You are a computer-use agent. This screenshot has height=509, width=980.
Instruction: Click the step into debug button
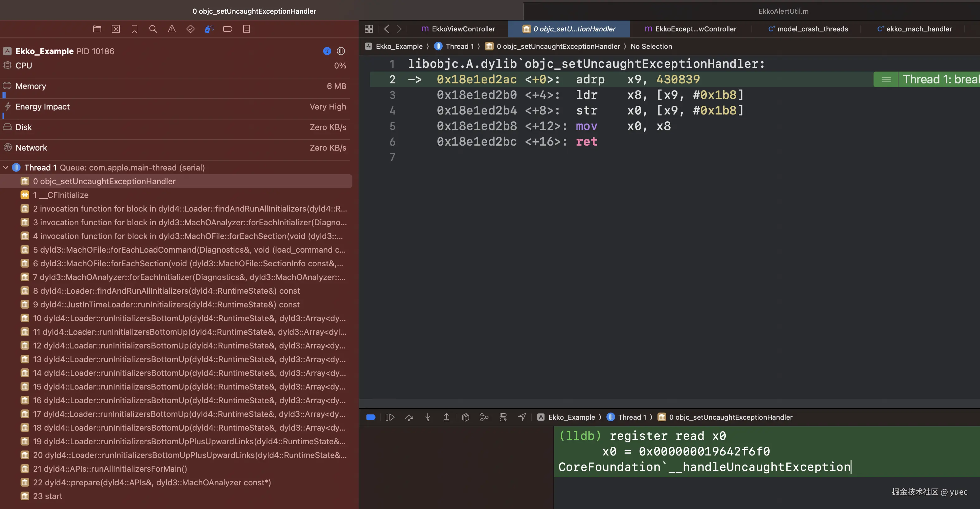click(x=428, y=418)
